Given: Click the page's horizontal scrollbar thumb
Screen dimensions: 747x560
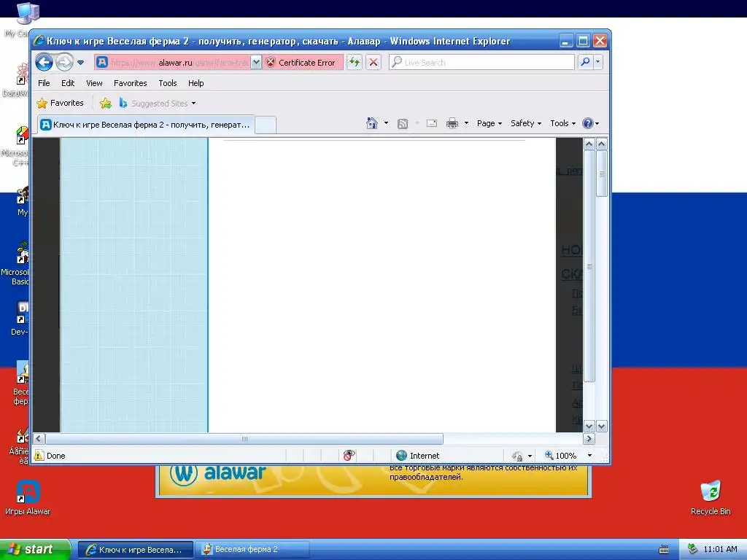Looking at the screenshot, I should [244, 438].
